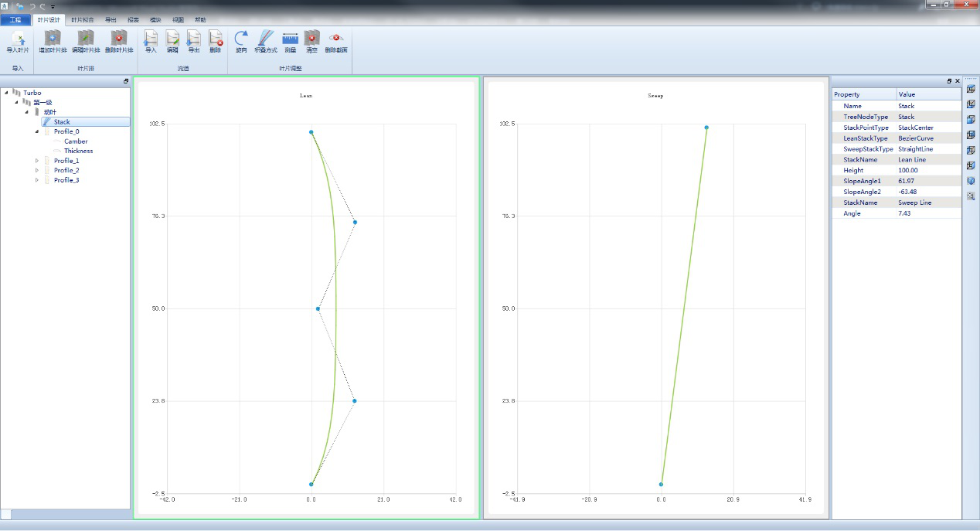Screen dimensions: 980x531
Task: Click the bottom endpoint of the Sweep line
Action: (x=661, y=485)
